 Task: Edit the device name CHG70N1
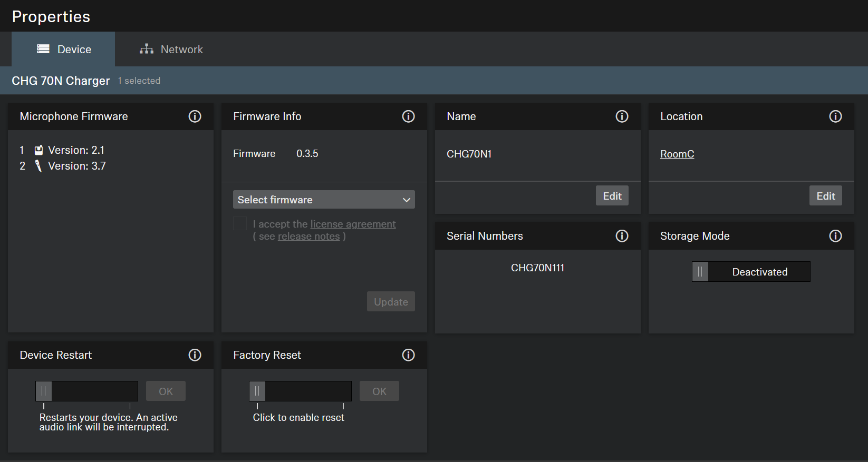click(612, 196)
